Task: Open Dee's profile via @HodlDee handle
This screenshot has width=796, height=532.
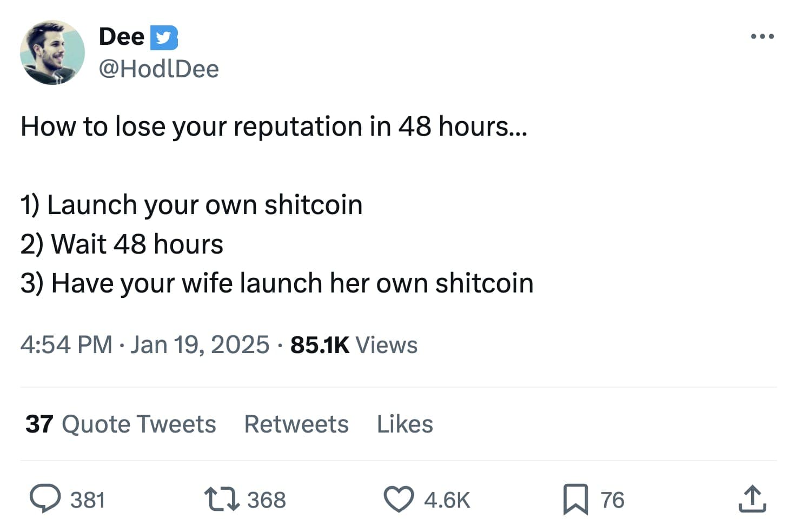Action: click(x=160, y=68)
